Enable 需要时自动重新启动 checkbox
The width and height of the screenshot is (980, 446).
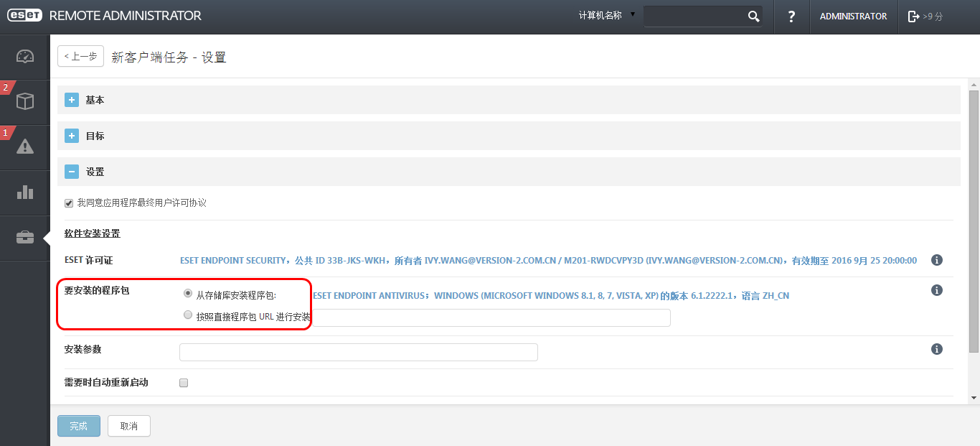(x=184, y=383)
